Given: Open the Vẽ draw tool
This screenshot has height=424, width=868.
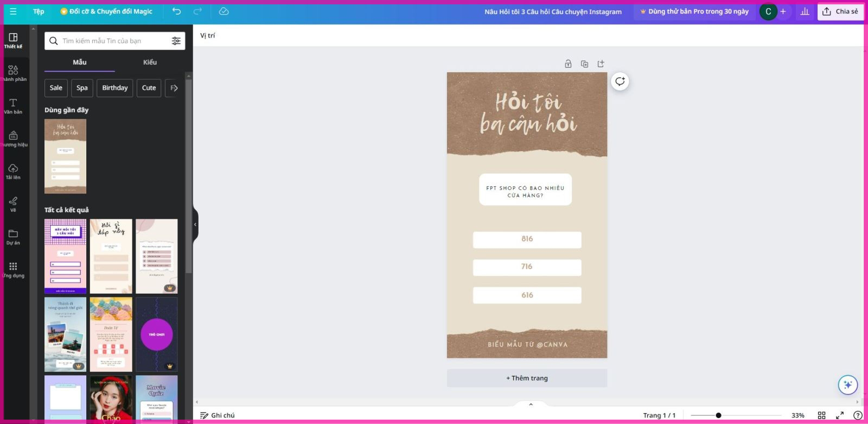Looking at the screenshot, I should 13,204.
